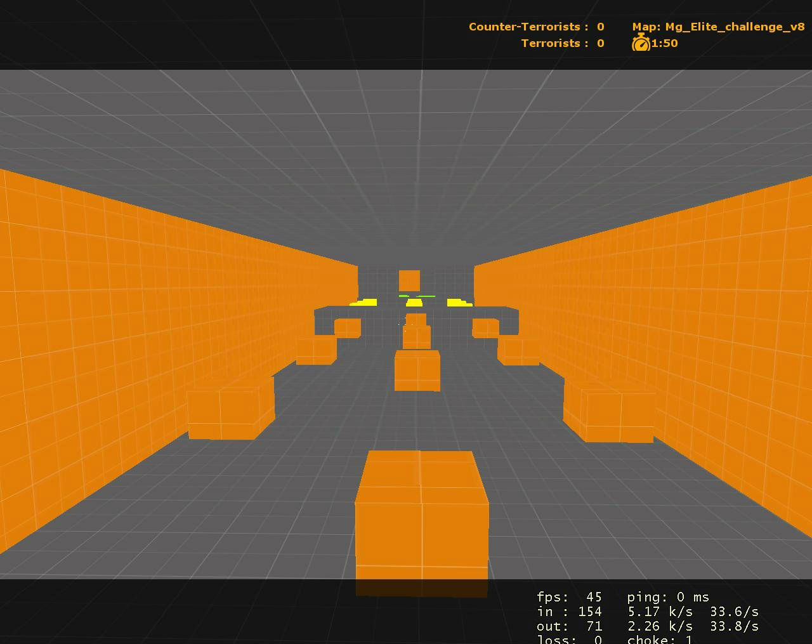The height and width of the screenshot is (644, 812).
Task: Click the center yellow platform under the cube
Action: coord(414,303)
